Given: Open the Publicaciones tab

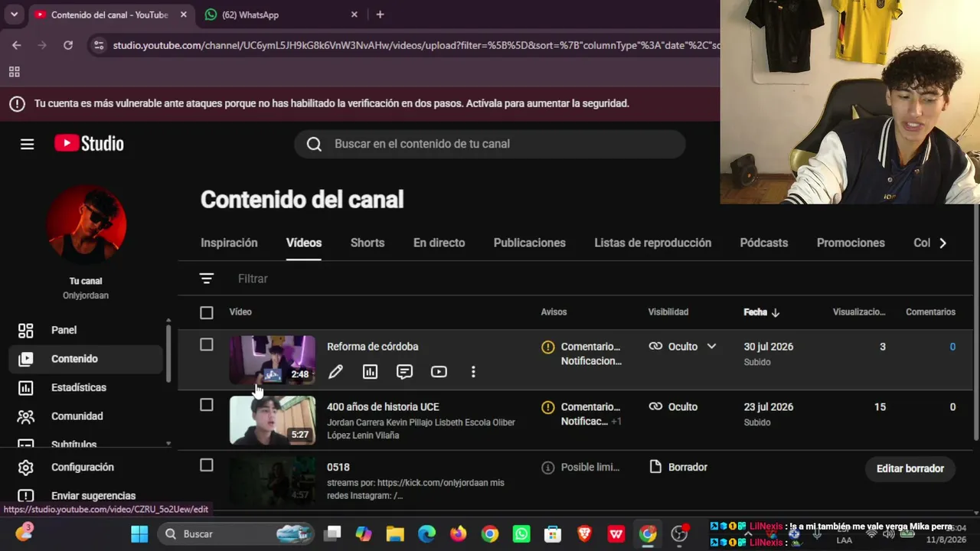Looking at the screenshot, I should [530, 243].
